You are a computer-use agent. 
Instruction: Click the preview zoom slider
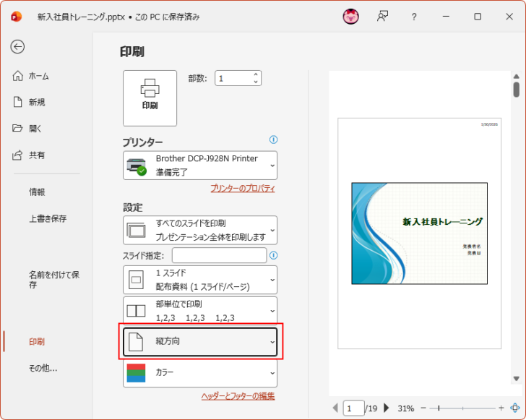462,408
